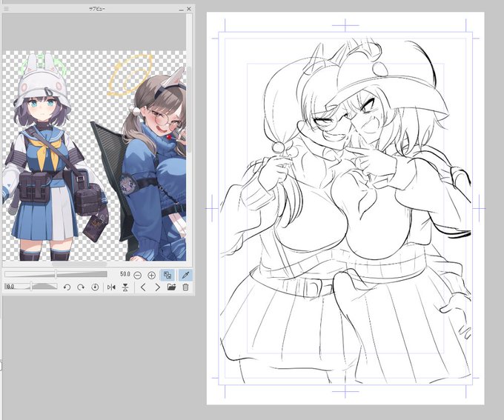The width and height of the screenshot is (504, 420).
Task: Minimize the Sub View panel
Action: click(181, 9)
